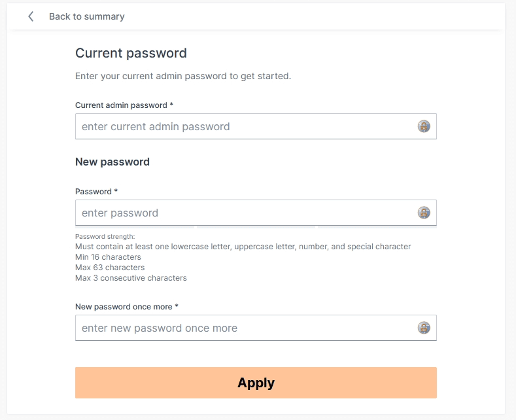Click the back chevron arrow icon

click(31, 16)
